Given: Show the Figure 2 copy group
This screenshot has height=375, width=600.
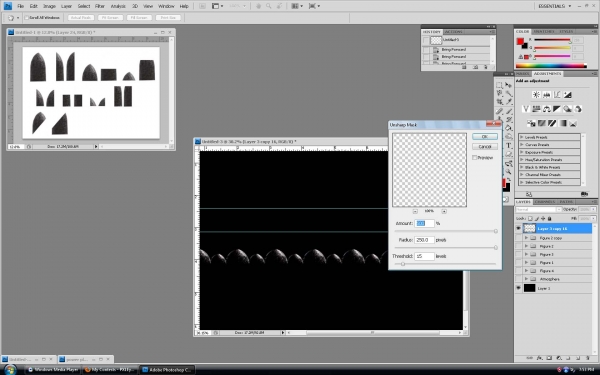Looking at the screenshot, I should (x=518, y=238).
